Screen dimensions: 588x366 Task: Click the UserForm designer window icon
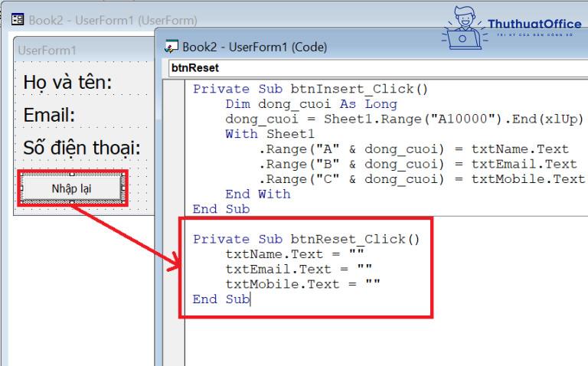[x=18, y=19]
